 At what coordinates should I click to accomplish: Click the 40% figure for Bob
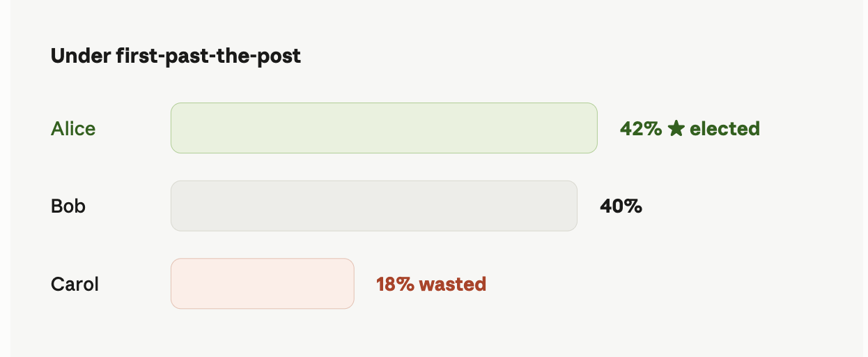point(621,206)
